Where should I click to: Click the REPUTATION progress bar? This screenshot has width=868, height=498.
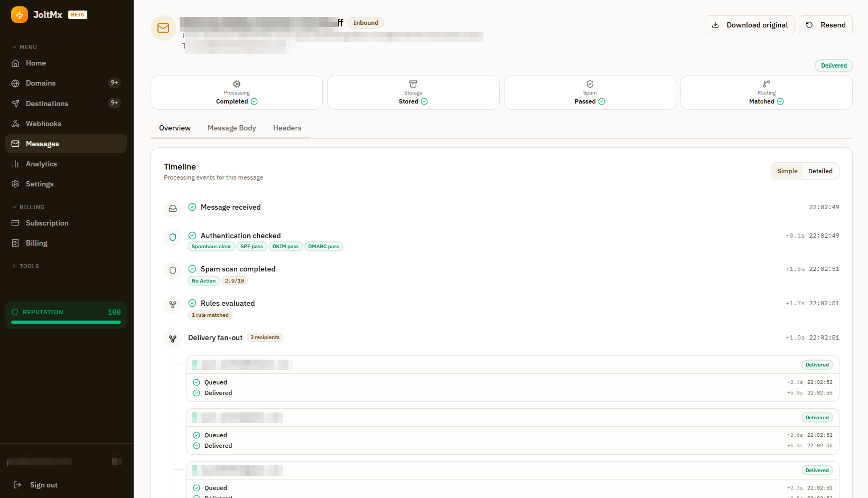pos(66,322)
